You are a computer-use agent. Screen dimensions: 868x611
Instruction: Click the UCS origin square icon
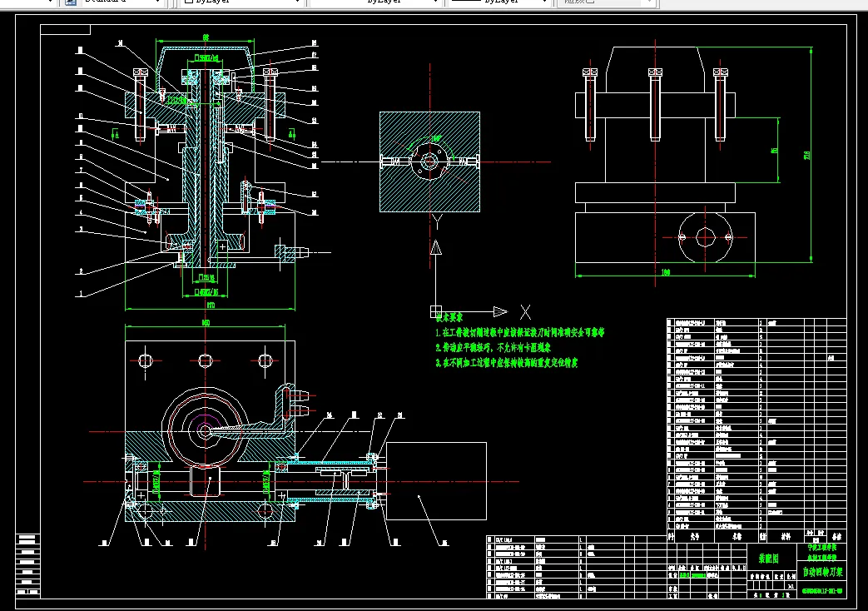[x=436, y=312]
